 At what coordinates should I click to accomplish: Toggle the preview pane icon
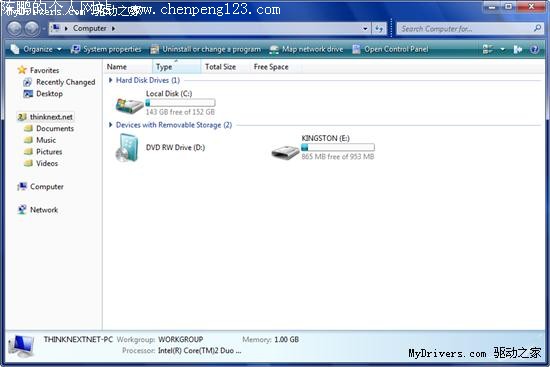tap(518, 49)
